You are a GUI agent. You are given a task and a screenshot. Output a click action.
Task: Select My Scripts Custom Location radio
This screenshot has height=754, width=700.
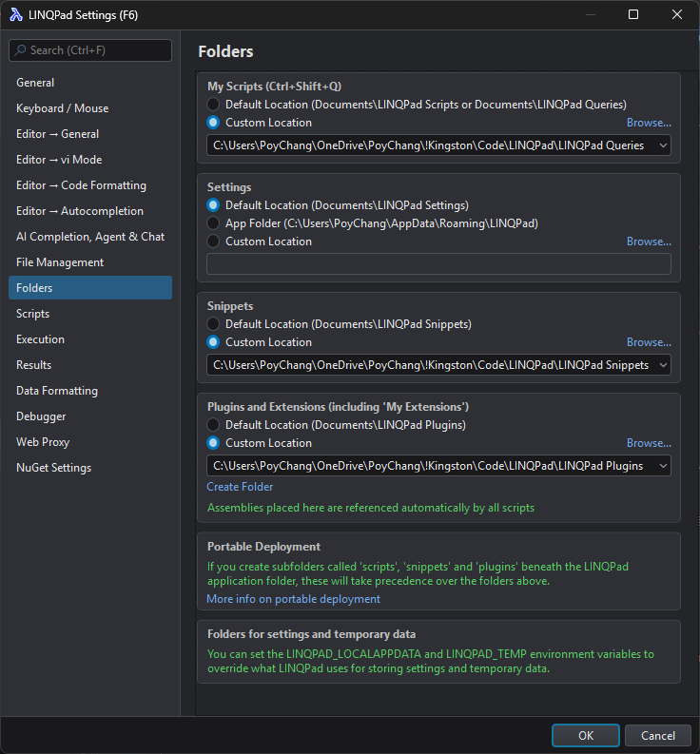(213, 123)
